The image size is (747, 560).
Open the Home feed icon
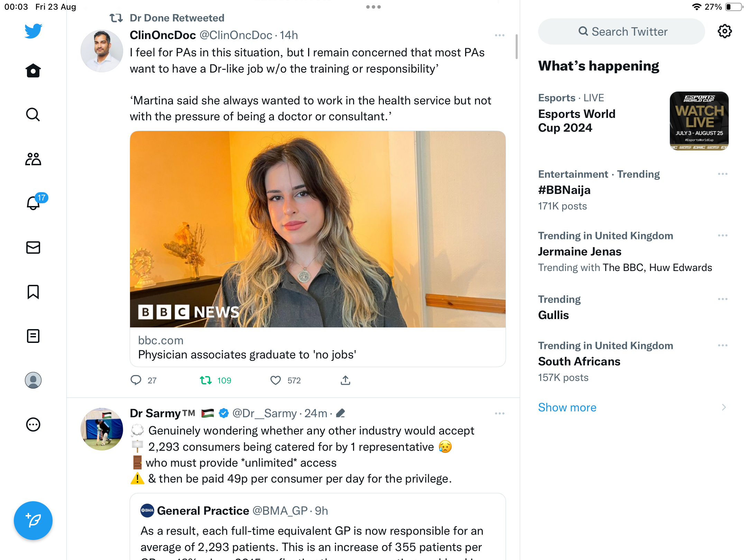pos(33,71)
